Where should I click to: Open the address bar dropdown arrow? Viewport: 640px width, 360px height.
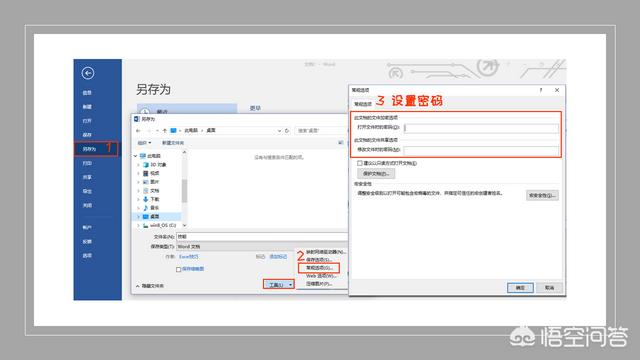279,131
